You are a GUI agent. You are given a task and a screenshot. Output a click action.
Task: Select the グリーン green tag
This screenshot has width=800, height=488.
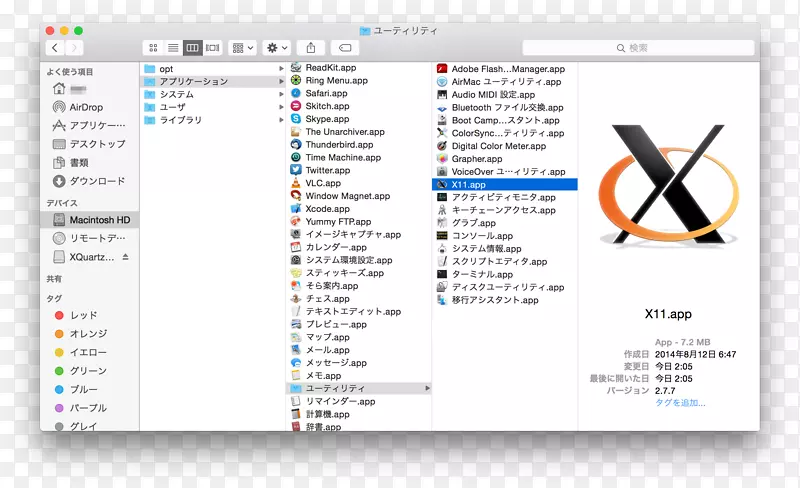click(x=88, y=371)
